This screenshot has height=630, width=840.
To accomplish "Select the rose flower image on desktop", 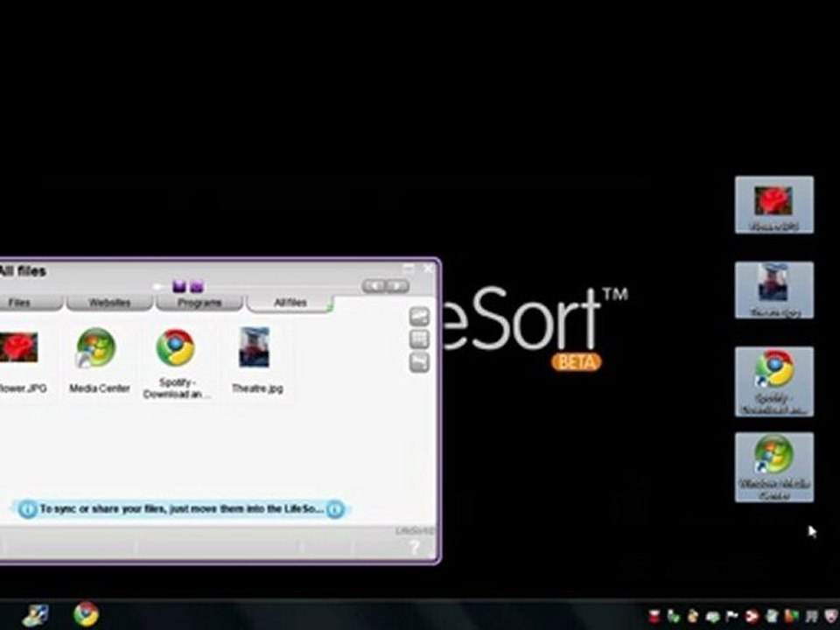I will pyautogui.click(x=774, y=205).
